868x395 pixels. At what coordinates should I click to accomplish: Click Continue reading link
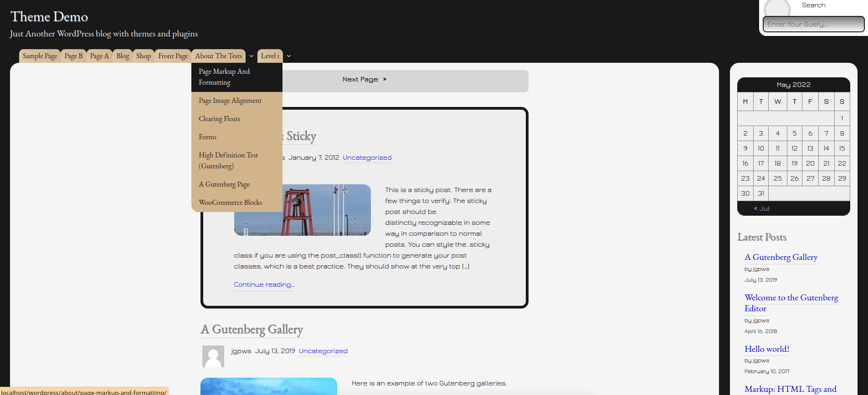pos(264,284)
